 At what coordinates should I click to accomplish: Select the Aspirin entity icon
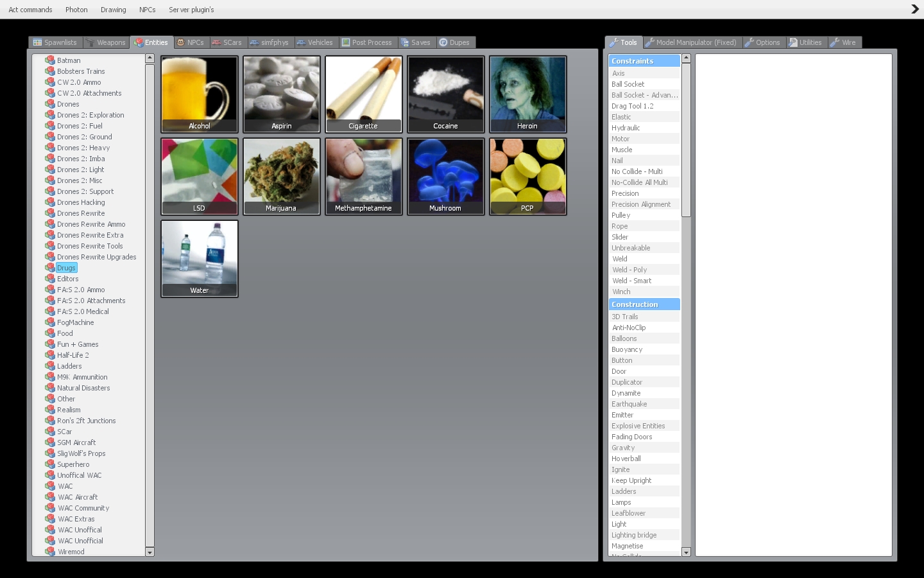pos(281,94)
